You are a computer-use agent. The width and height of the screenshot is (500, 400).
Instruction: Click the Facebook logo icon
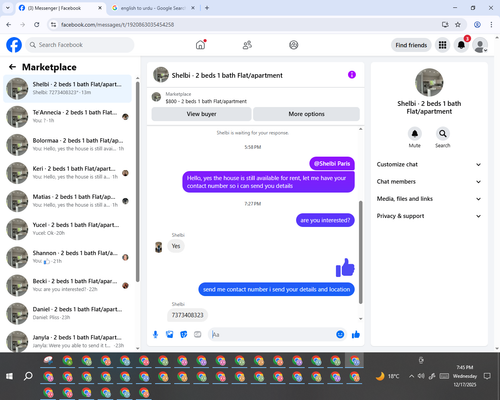point(14,45)
